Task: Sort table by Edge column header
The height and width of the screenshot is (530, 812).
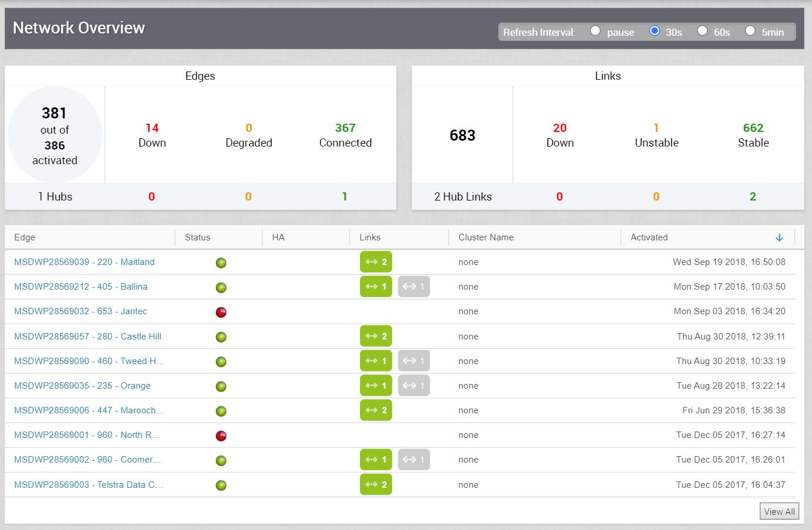Action: [x=25, y=237]
